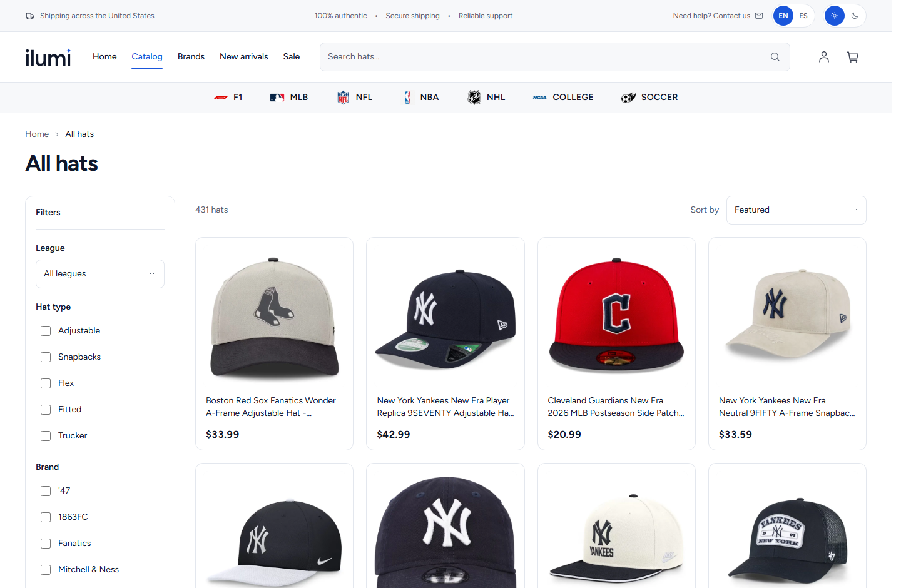Switch language to ES
The image size is (901, 588).
[803, 16]
